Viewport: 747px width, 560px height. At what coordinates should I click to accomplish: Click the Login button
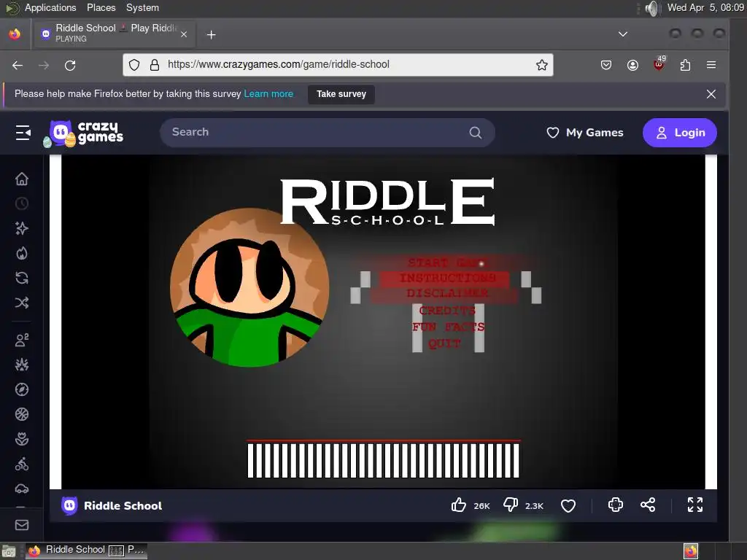point(679,133)
